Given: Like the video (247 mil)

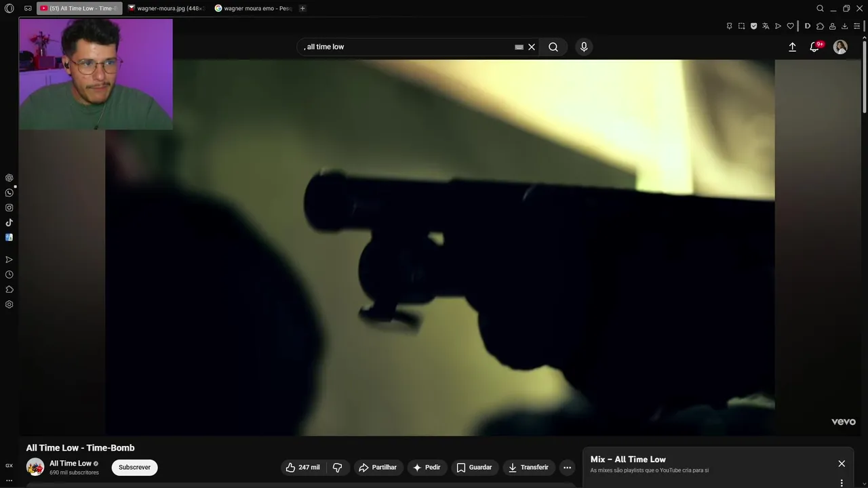Looking at the screenshot, I should tap(302, 468).
